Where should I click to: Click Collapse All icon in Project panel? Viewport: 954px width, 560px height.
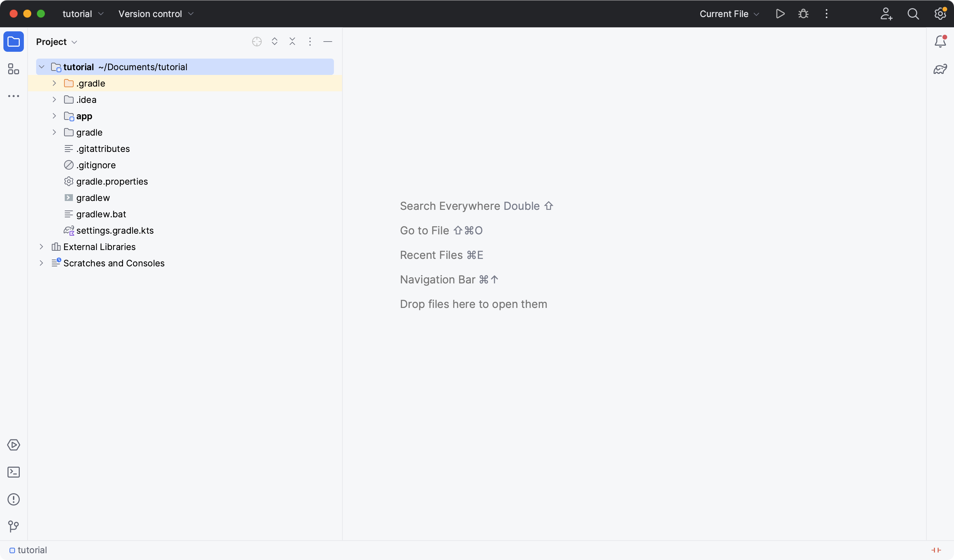[x=292, y=42]
